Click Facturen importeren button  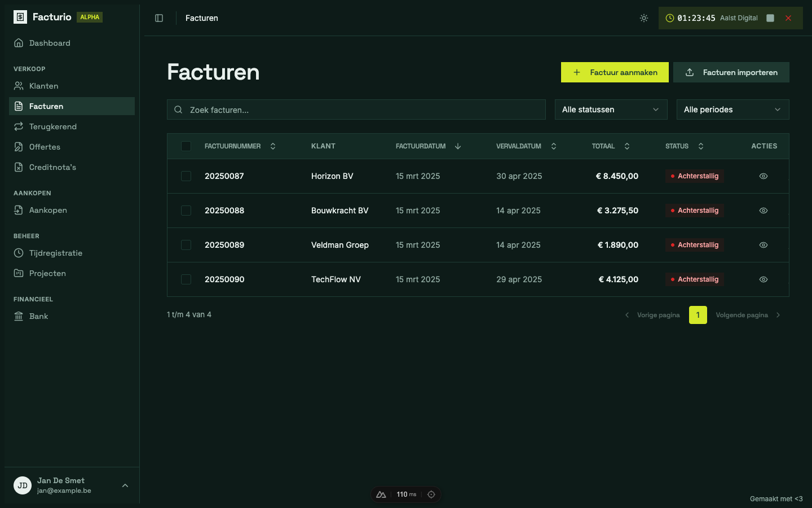731,72
